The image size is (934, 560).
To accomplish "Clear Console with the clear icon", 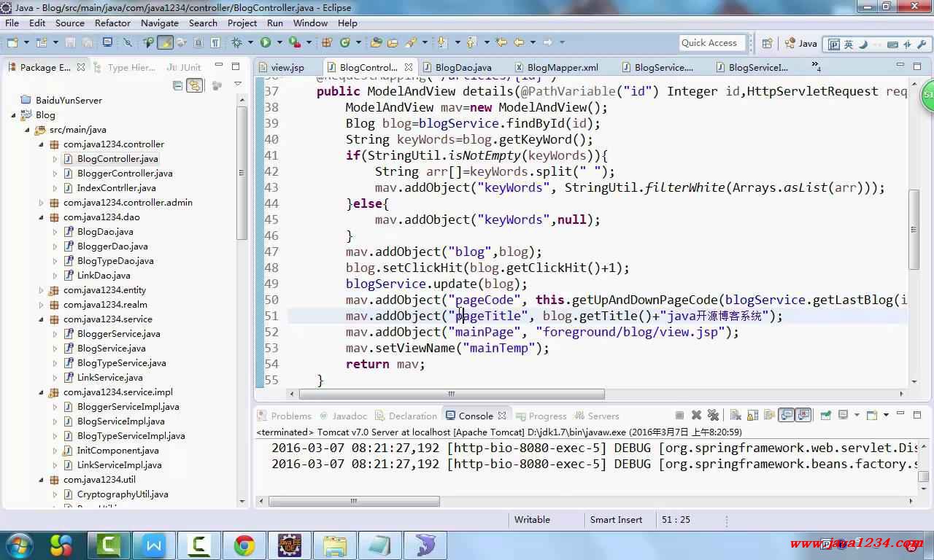I will (735, 416).
